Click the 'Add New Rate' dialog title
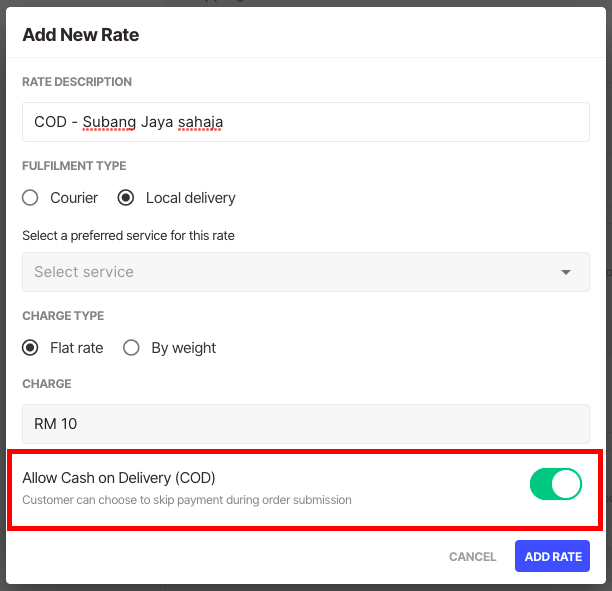612x591 pixels. click(80, 35)
